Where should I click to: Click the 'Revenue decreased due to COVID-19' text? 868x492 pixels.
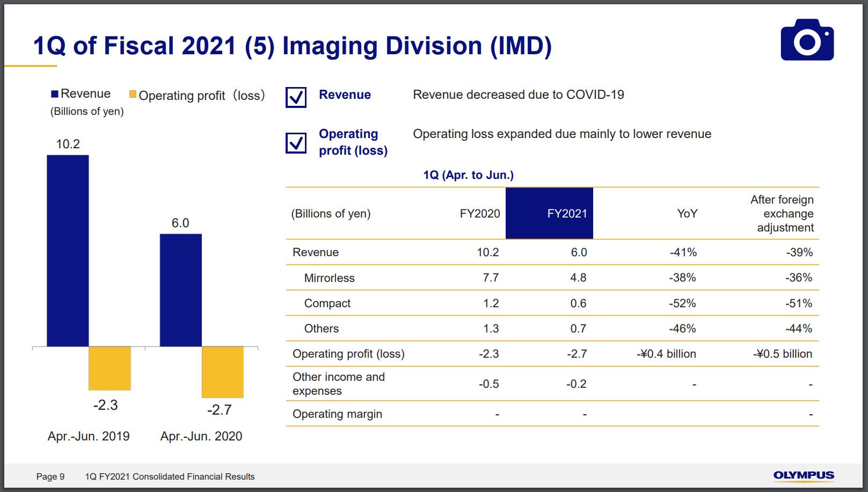click(x=519, y=95)
